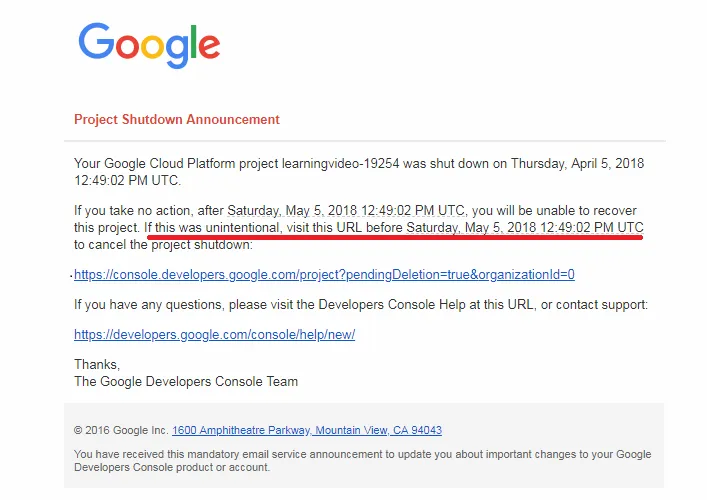Click the Project Shutdown Announcement heading
Image resolution: width=707 pixels, height=500 pixels.
[177, 119]
